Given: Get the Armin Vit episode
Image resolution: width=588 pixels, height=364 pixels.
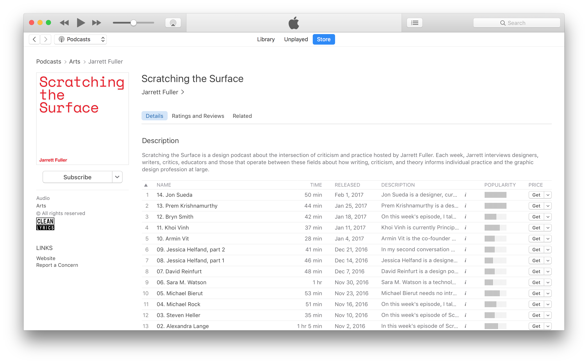Looking at the screenshot, I should coord(536,239).
